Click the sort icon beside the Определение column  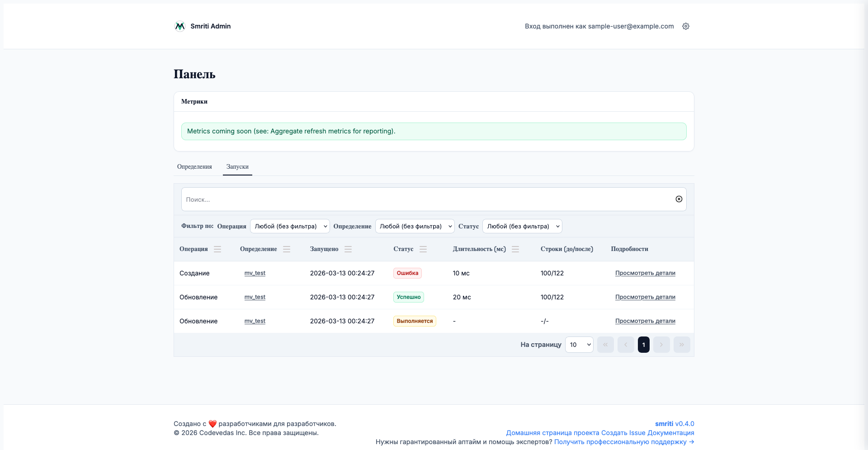(x=287, y=249)
